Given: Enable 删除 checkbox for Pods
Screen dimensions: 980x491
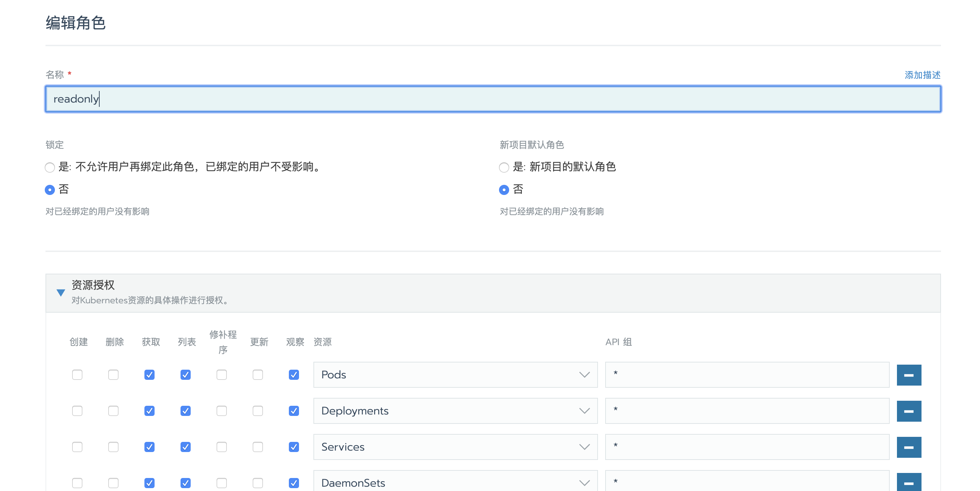Looking at the screenshot, I should pos(113,375).
